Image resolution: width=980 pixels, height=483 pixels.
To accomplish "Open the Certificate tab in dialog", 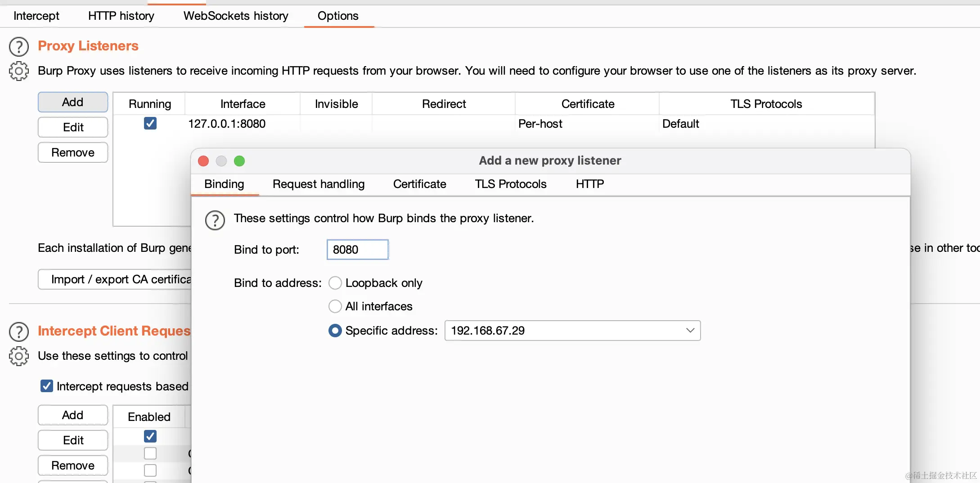I will coord(419,184).
